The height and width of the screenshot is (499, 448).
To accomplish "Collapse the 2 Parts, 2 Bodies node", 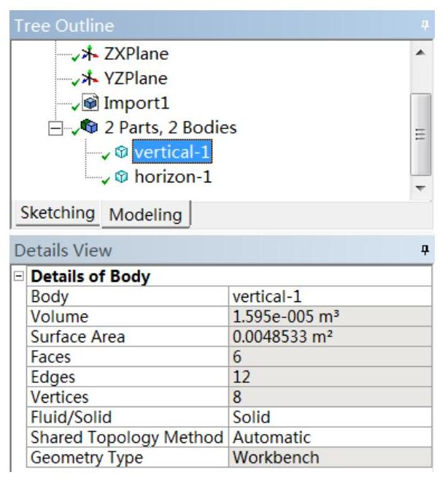I will (x=54, y=128).
